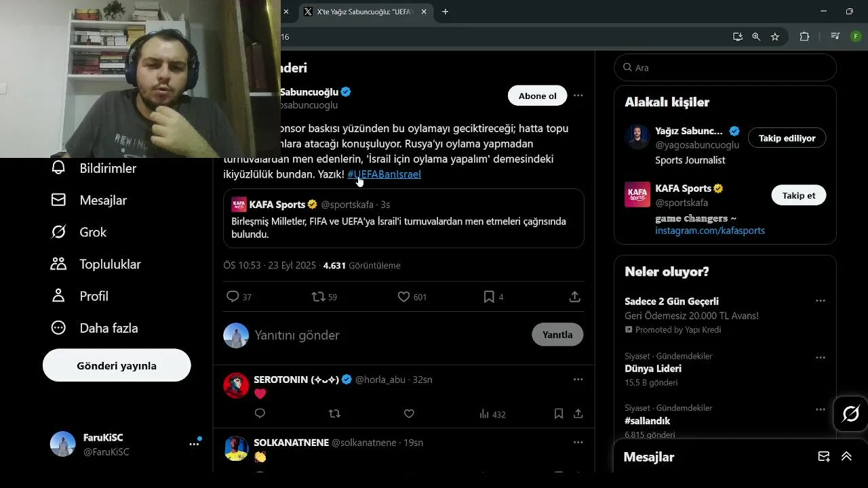Click the Abone ol button
Viewport: 868px width, 488px height.
[537, 96]
